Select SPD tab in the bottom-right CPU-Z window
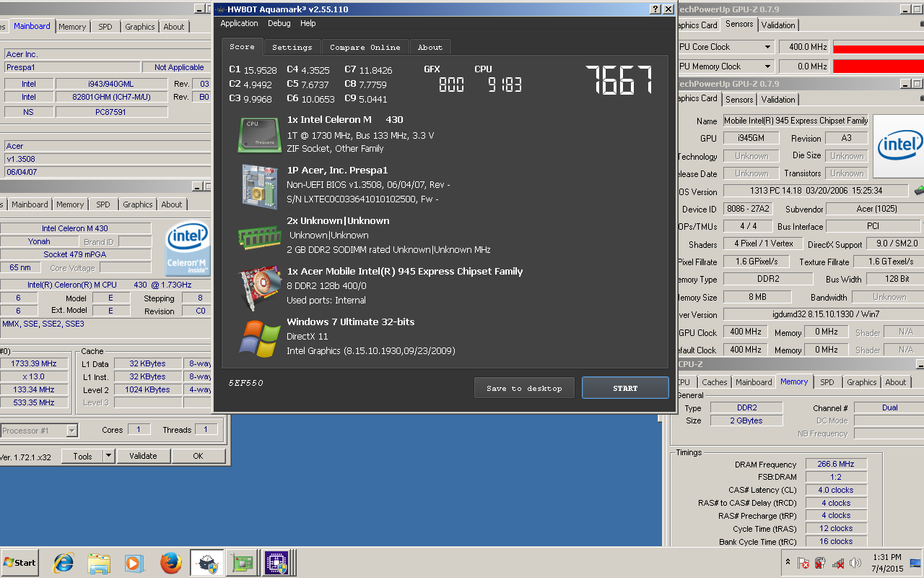The height and width of the screenshot is (578, 924). (827, 382)
